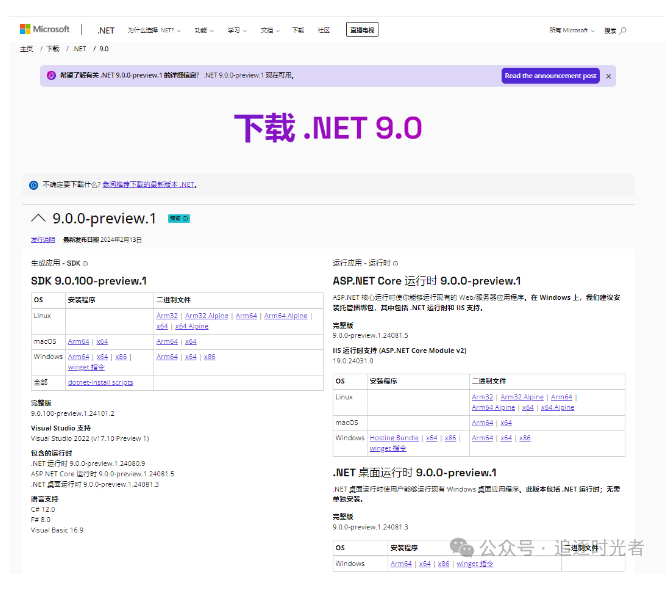Download ASP.NET Core Windows x86 binary

(x=525, y=438)
